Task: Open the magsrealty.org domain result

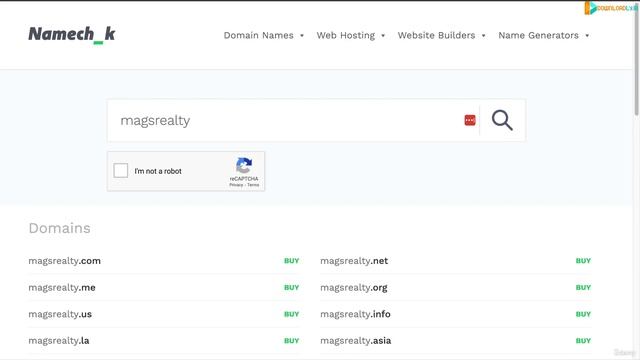Action: [x=353, y=288]
